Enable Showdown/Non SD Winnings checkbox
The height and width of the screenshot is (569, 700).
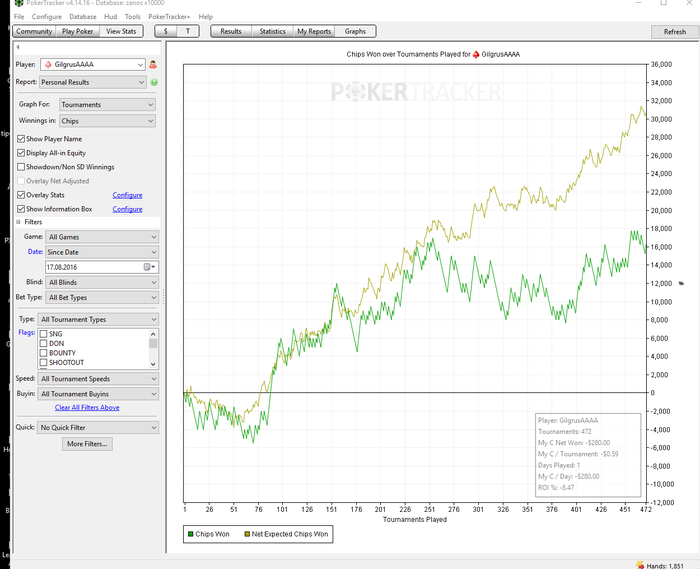[22, 167]
